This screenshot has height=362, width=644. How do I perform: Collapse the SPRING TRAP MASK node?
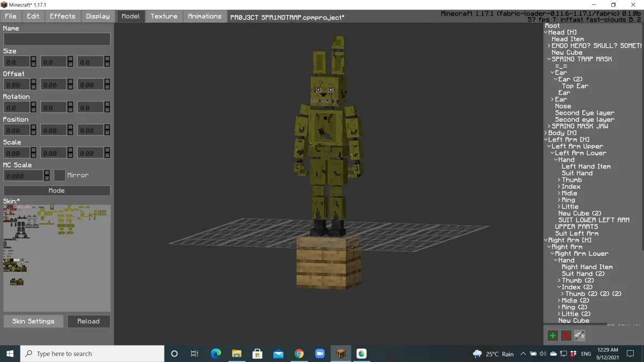[550, 60]
